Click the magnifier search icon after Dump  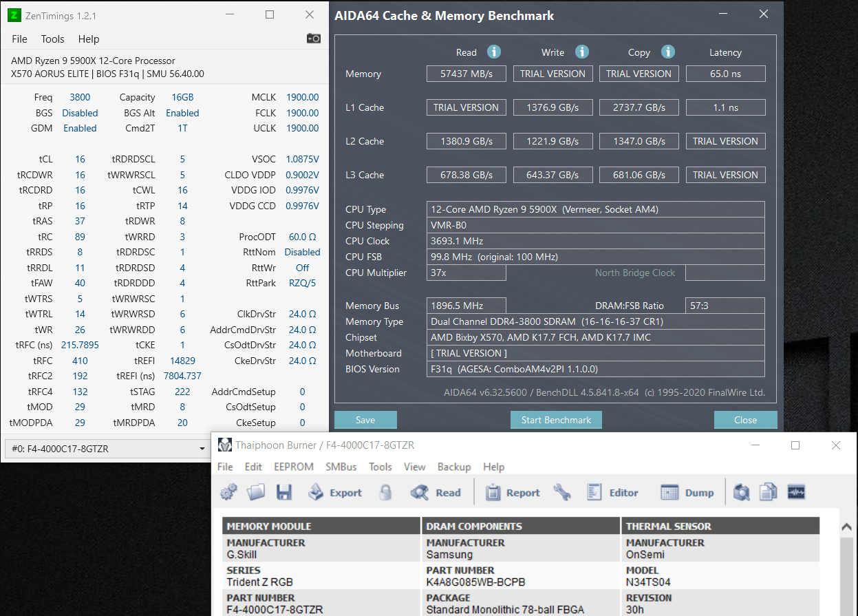[741, 492]
